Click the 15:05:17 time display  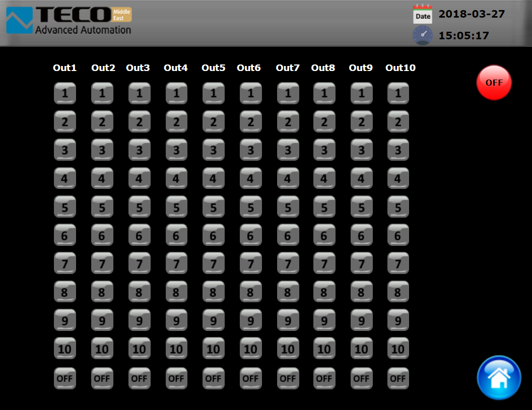point(463,36)
